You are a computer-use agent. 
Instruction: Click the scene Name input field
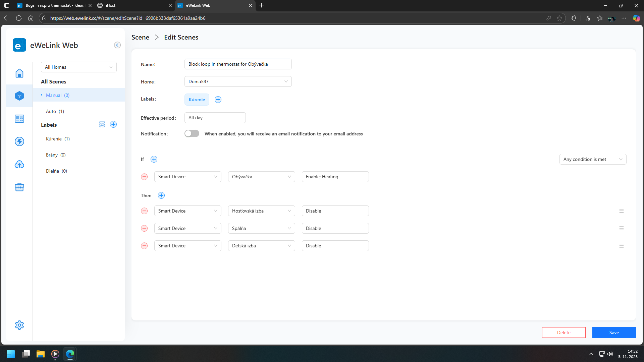click(x=238, y=64)
